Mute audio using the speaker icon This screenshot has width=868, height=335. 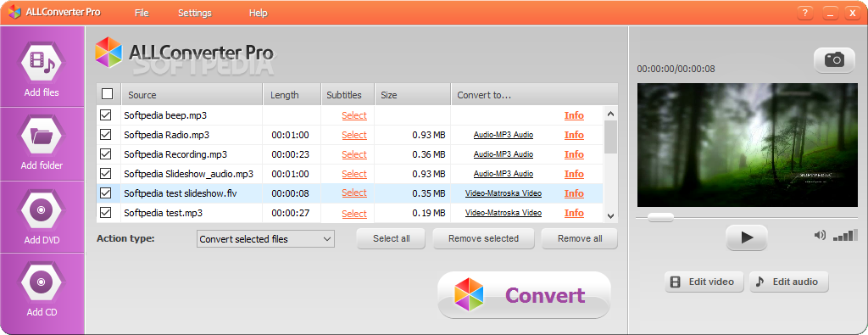pyautogui.click(x=820, y=235)
